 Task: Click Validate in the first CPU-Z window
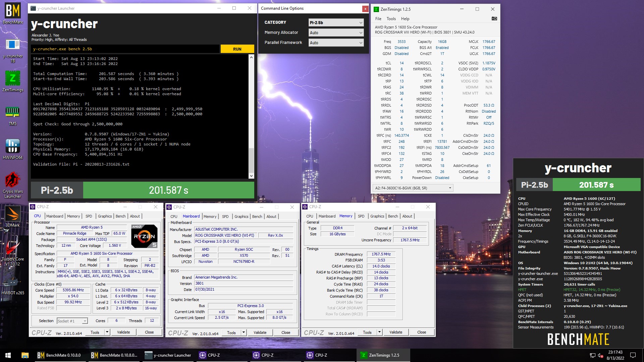123,332
